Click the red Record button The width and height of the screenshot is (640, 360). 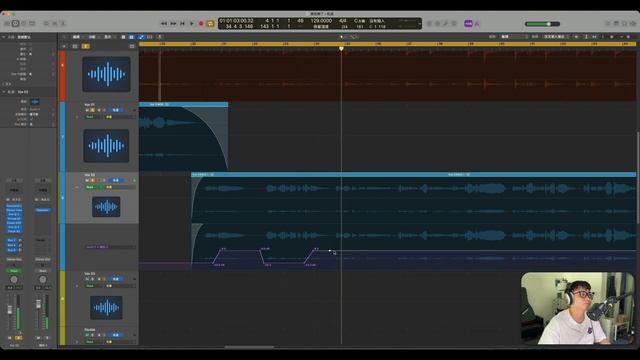tap(201, 24)
